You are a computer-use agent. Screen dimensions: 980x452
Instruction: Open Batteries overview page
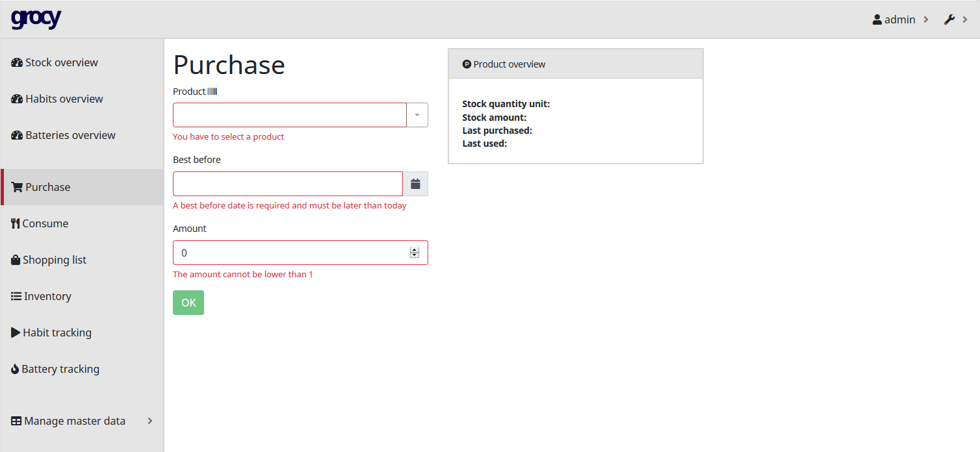click(x=70, y=135)
